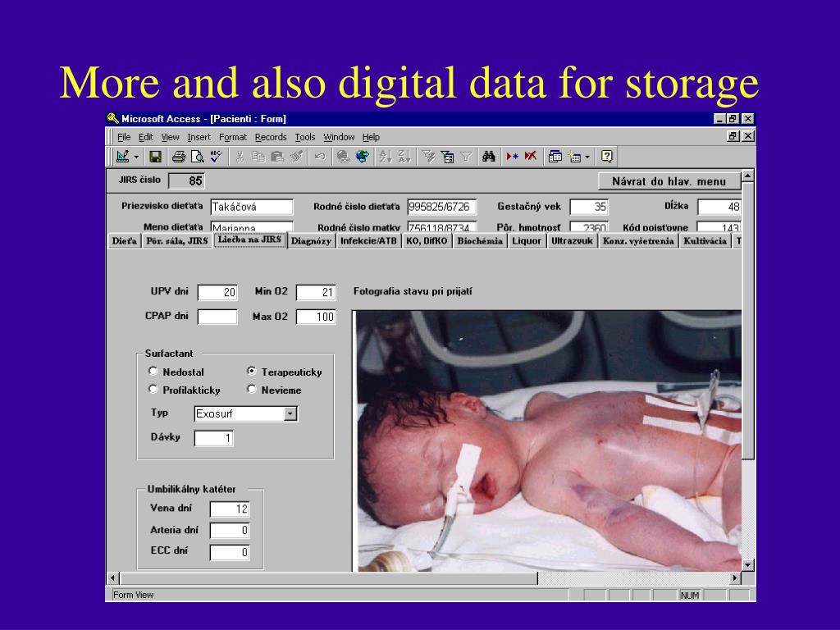Click Filter By Selection icon
The image size is (840, 630).
coord(428,157)
